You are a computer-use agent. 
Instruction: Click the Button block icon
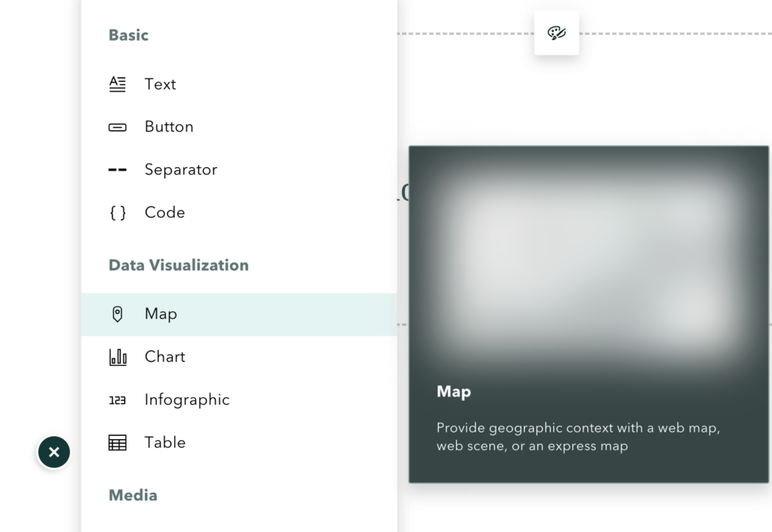tap(117, 127)
